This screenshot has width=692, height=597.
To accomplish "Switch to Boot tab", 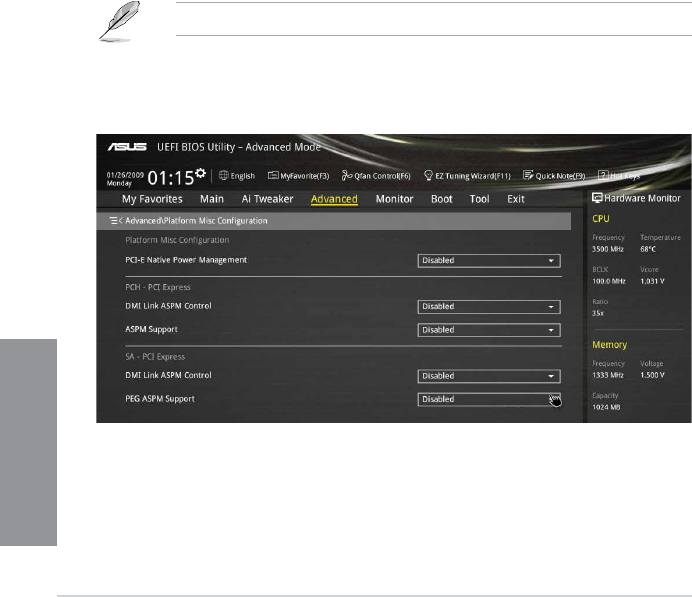I will pyautogui.click(x=442, y=199).
